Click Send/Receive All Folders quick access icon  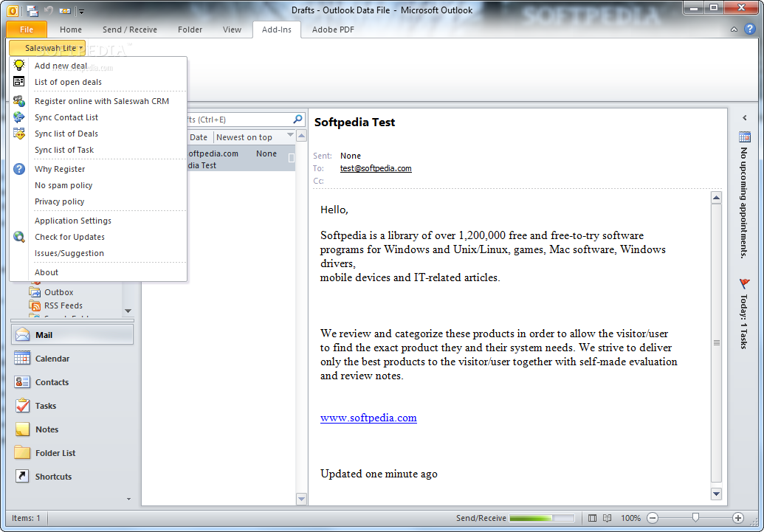coord(32,10)
